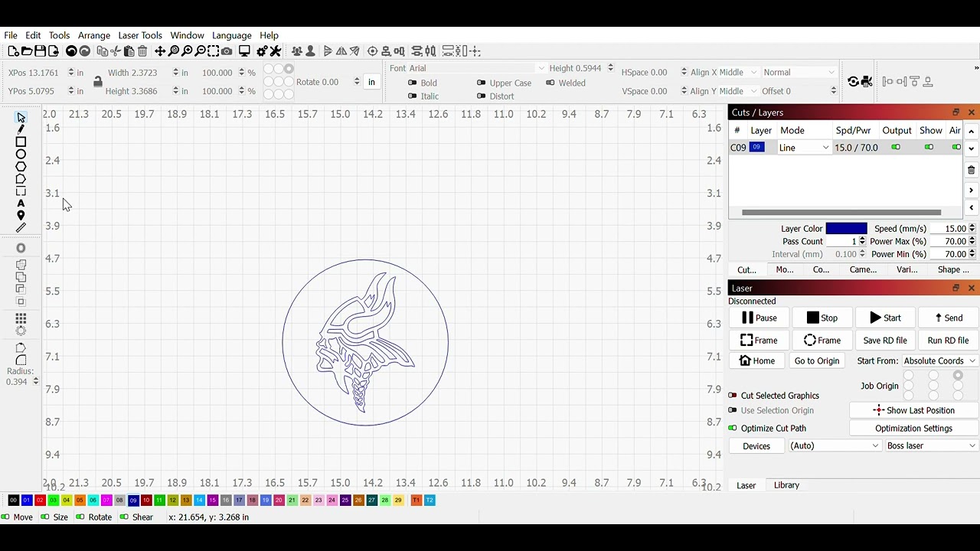This screenshot has width=980, height=551.
Task: Activate the Create Text tool
Action: (x=21, y=203)
